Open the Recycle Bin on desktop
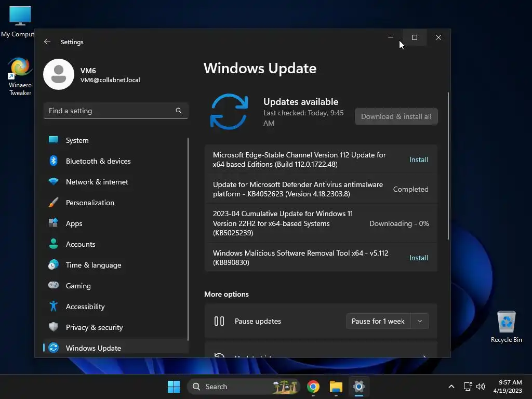This screenshot has height=399, width=532. (506, 327)
